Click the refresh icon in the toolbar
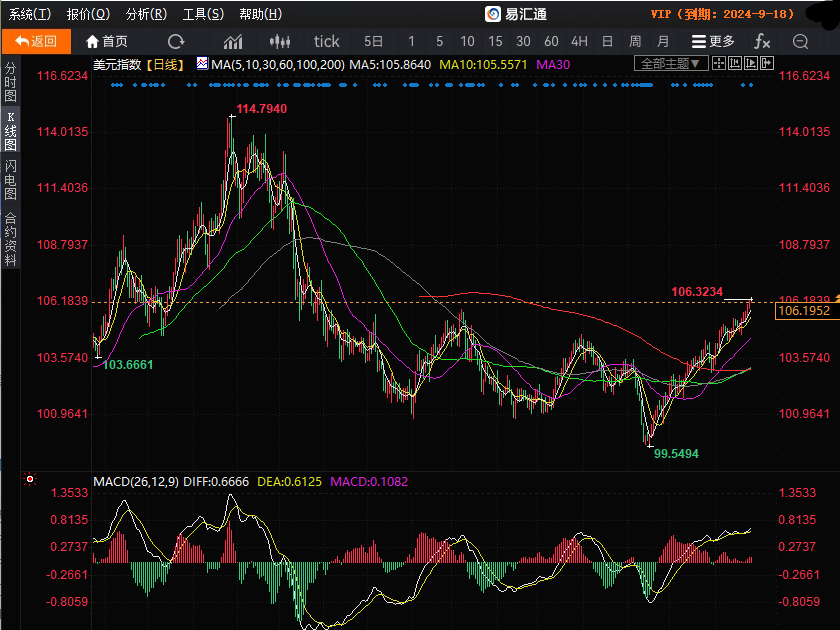 click(x=176, y=41)
